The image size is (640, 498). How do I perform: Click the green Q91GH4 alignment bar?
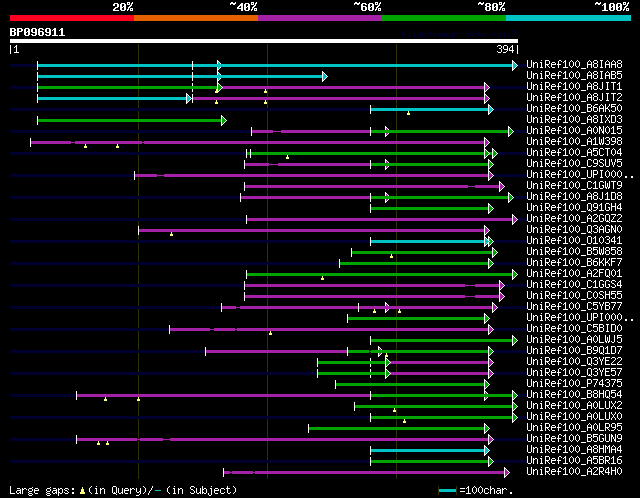pos(429,209)
